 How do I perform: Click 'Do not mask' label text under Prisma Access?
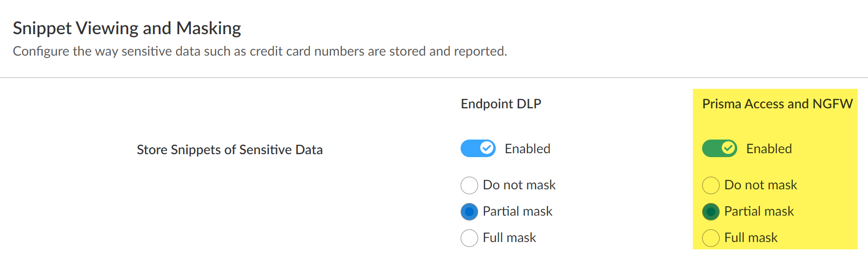click(x=760, y=185)
